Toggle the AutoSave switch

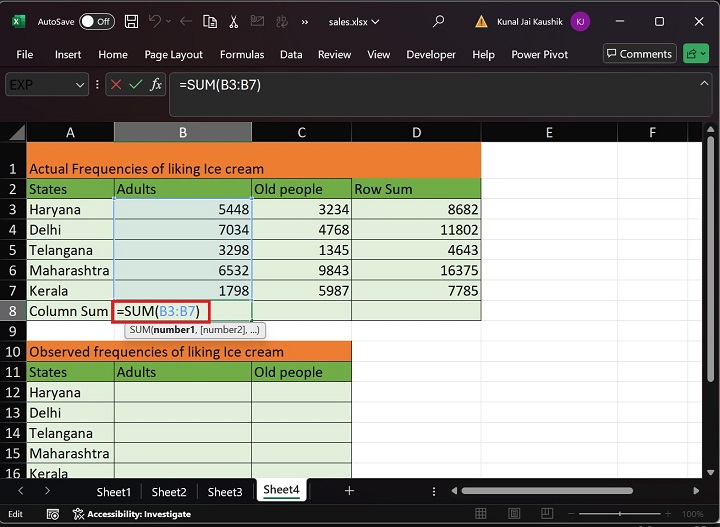(x=96, y=21)
